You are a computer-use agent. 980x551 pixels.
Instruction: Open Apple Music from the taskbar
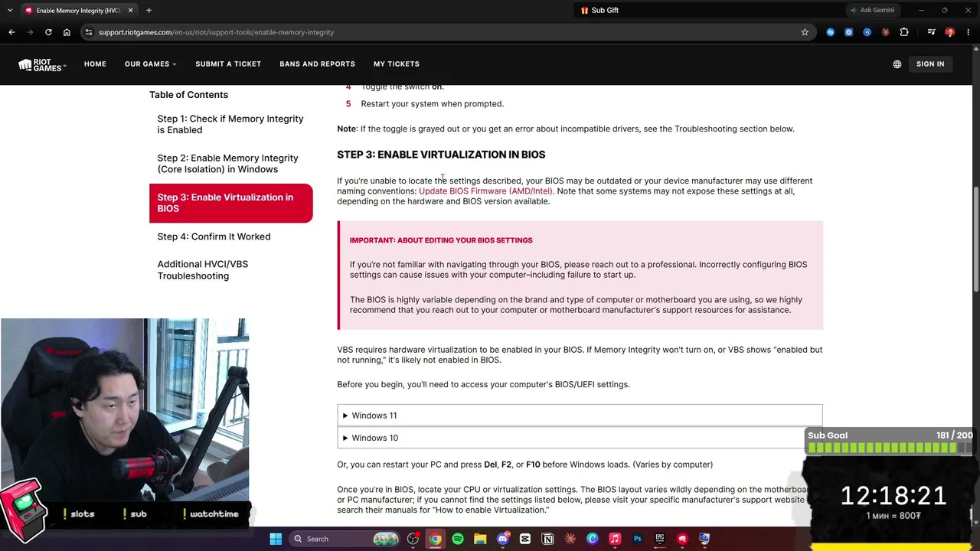click(615, 539)
